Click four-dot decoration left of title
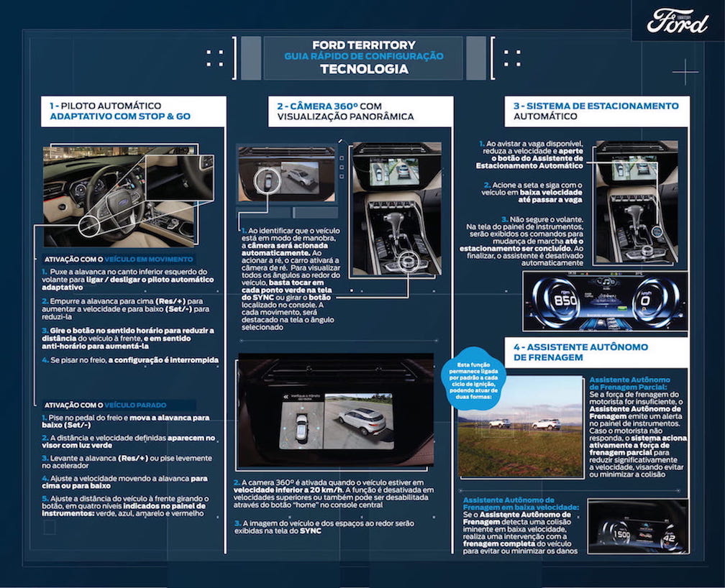The width and height of the screenshot is (725, 588). [214, 58]
